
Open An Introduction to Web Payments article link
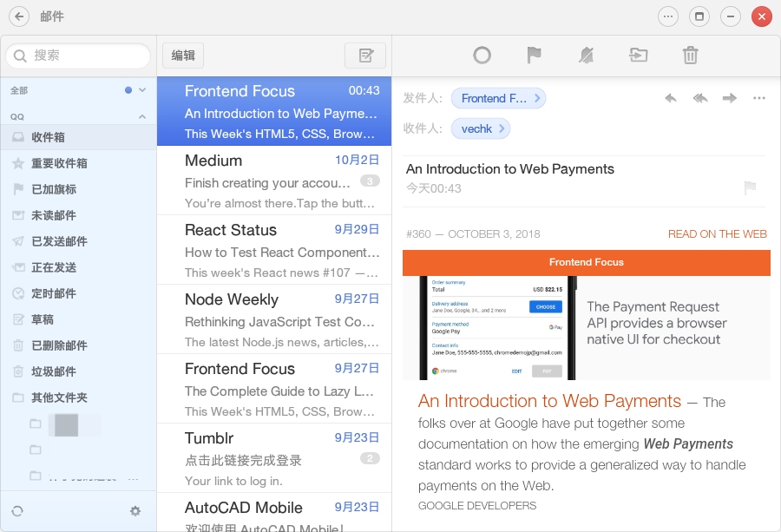coord(549,401)
